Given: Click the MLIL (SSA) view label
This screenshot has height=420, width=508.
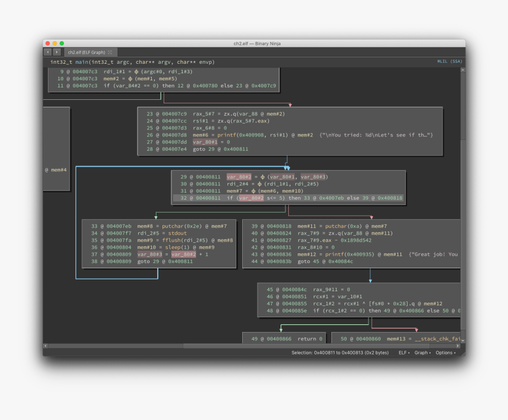Looking at the screenshot, I should tap(450, 61).
